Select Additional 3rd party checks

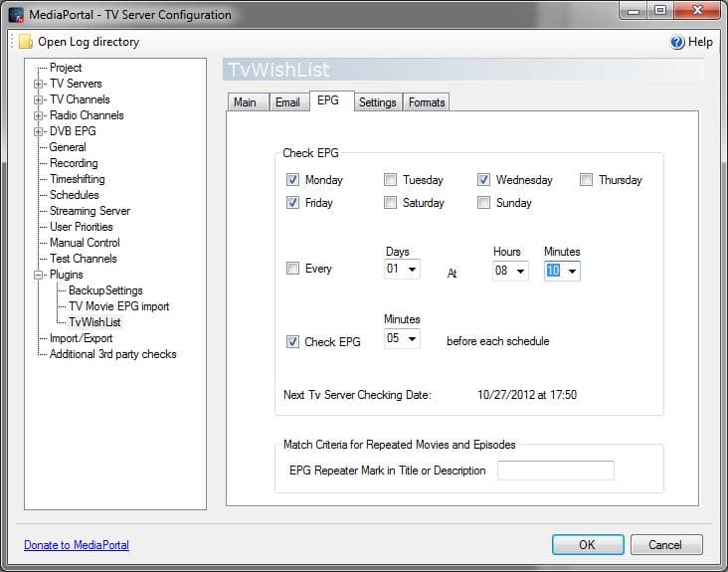click(x=112, y=354)
